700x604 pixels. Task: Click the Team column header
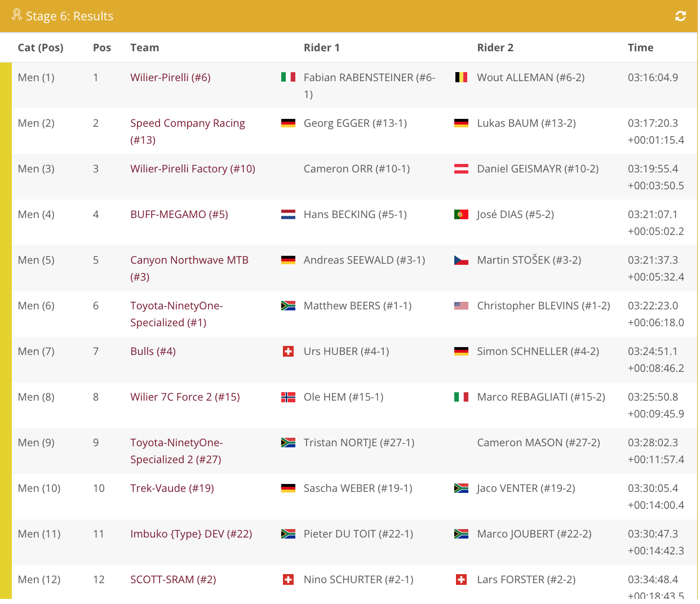pyautogui.click(x=145, y=47)
